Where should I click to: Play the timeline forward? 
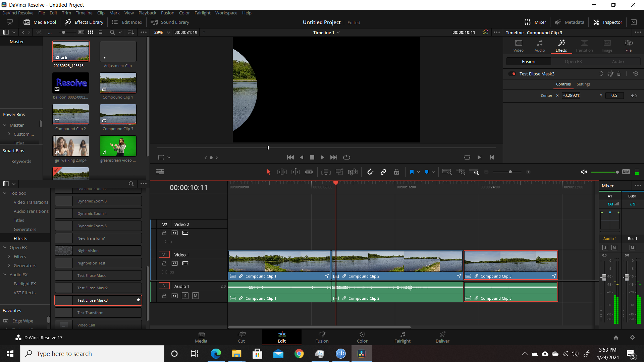322,157
